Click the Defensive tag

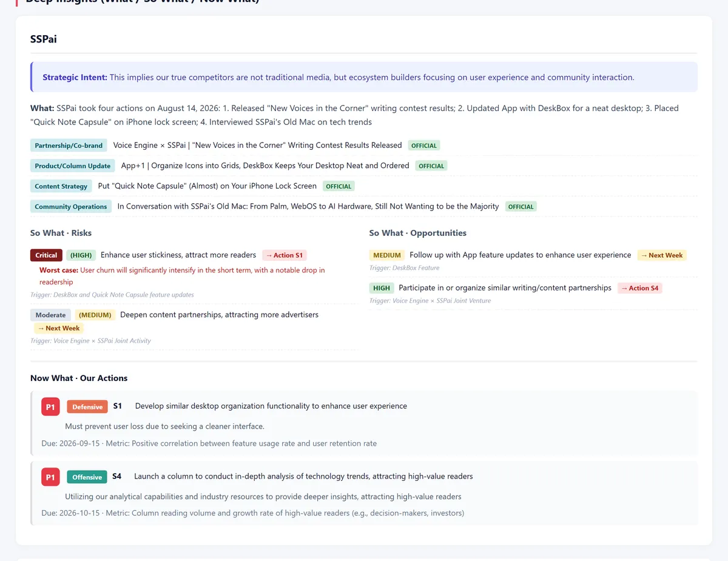point(87,407)
